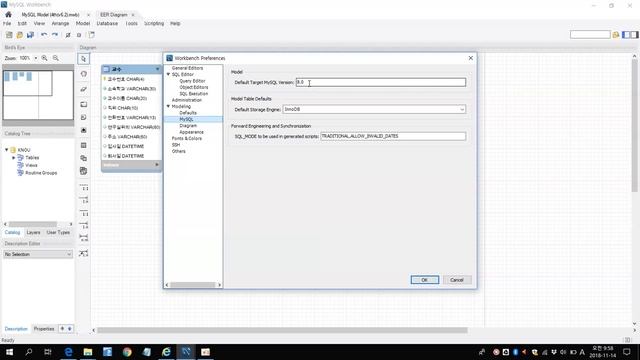This screenshot has height=360, width=640.
Task: Switch to the EER Diagram tab
Action: tap(113, 15)
